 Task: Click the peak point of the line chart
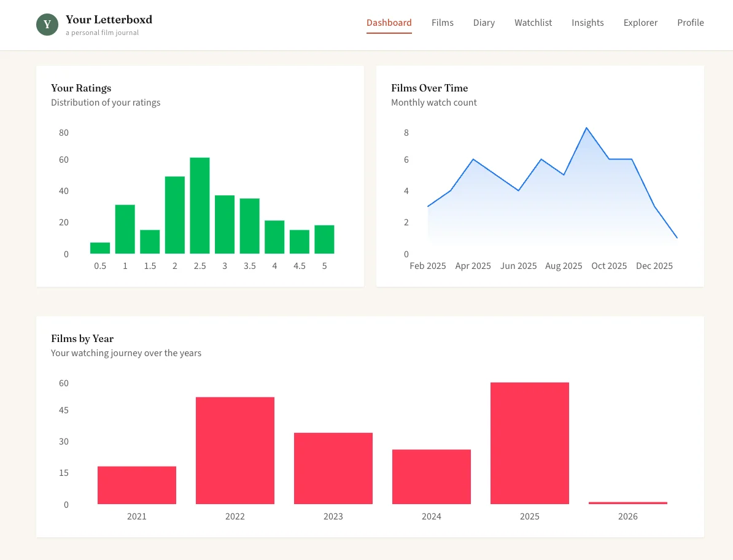(586, 128)
